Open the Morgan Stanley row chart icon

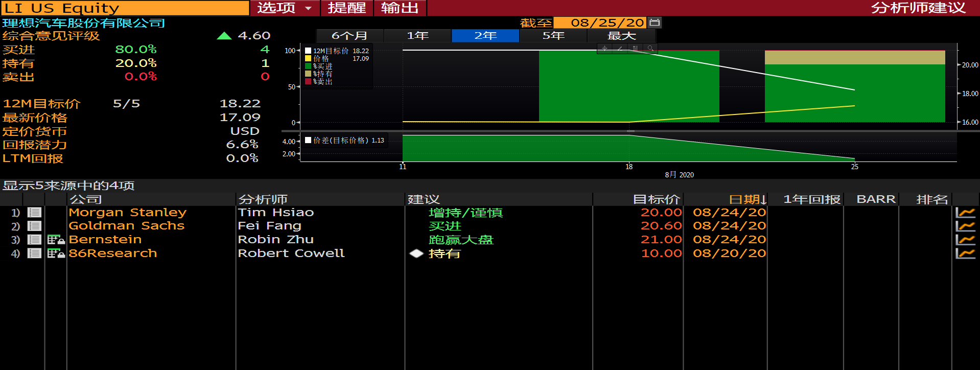(x=965, y=212)
